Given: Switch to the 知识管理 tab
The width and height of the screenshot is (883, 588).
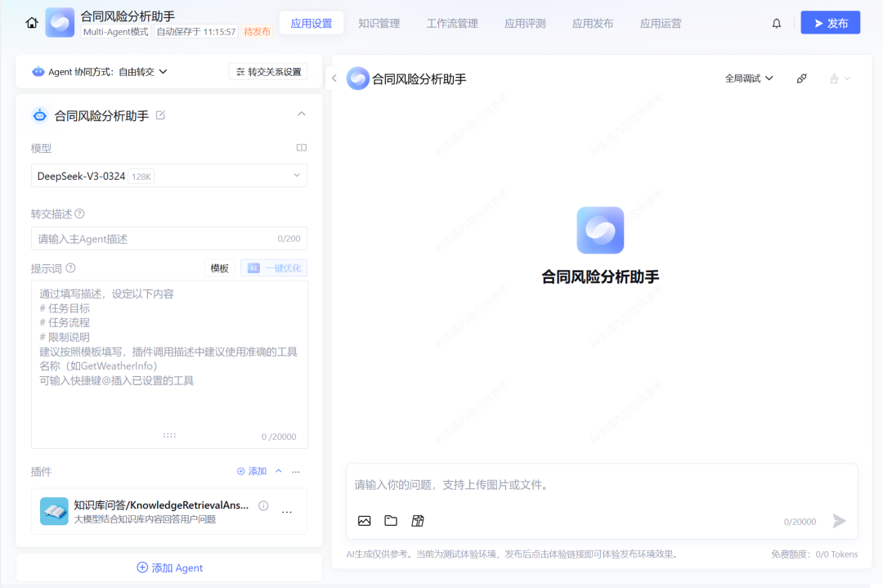Looking at the screenshot, I should pos(379,23).
